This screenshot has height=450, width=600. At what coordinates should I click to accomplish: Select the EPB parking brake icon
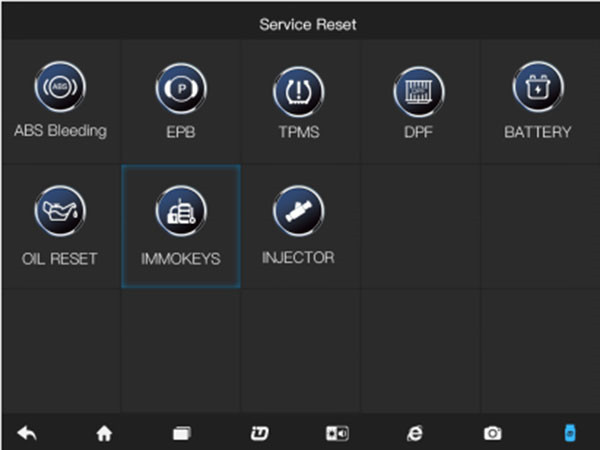pyautogui.click(x=181, y=89)
